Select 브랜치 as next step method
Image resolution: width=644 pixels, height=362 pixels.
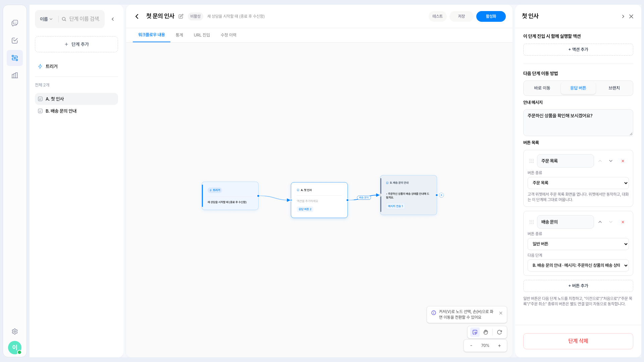click(614, 88)
